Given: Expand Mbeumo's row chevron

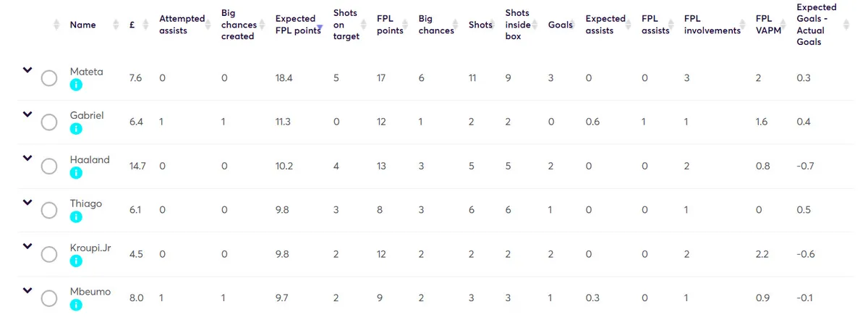Looking at the screenshot, I should tap(27, 290).
